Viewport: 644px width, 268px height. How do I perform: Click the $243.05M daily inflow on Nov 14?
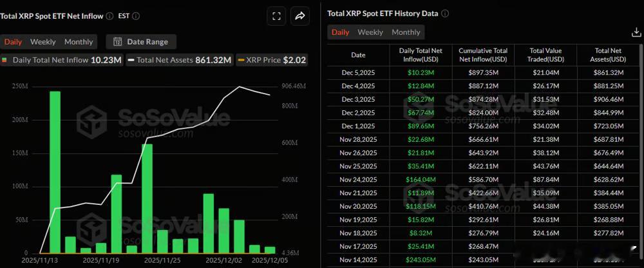point(421,260)
